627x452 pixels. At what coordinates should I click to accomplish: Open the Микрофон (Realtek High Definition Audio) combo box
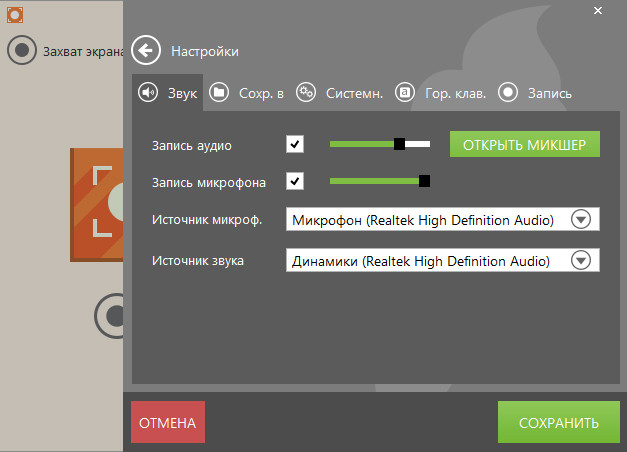443,219
